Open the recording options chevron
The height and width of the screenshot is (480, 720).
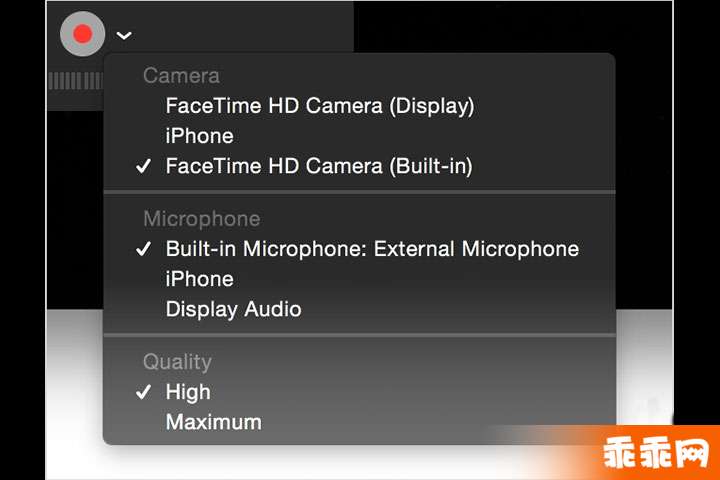(x=124, y=35)
